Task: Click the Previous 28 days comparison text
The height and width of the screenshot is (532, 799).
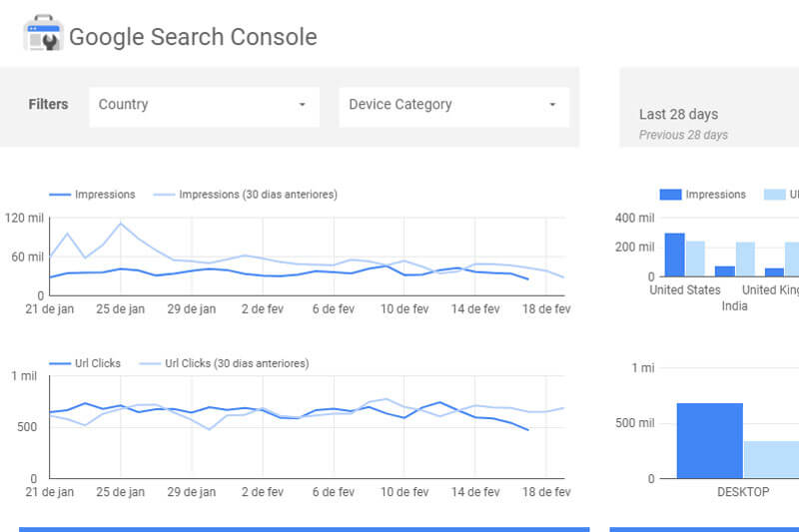Action: click(683, 135)
